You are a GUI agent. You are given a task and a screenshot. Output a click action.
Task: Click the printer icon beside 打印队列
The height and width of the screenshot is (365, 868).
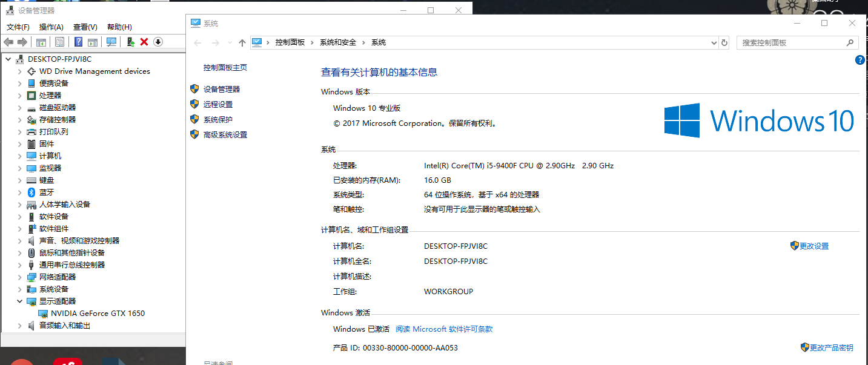(32, 131)
